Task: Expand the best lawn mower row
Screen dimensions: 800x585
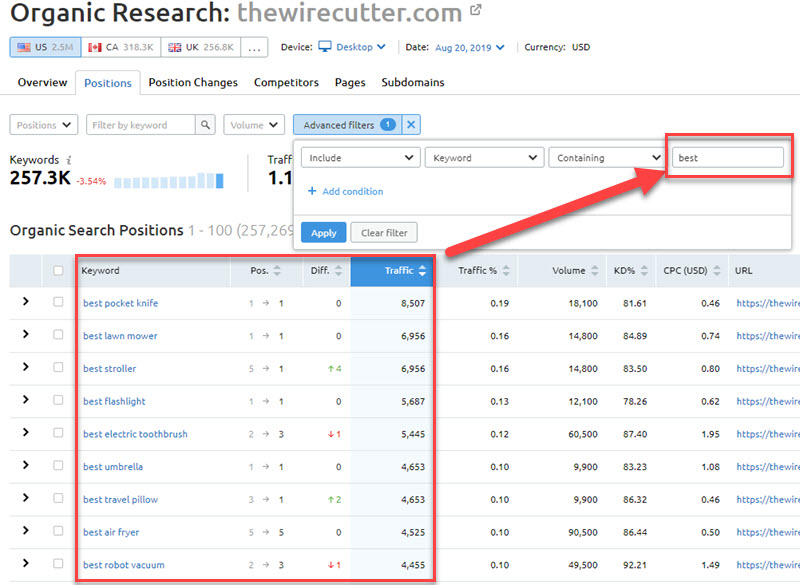Action: 25,335
